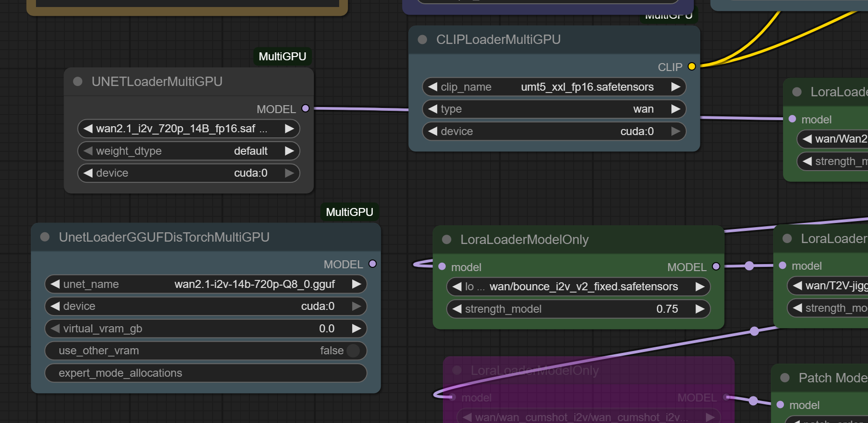Open umt5_xxl_fp16.safetensors value
Screen dimensions: 868x423
(x=587, y=86)
